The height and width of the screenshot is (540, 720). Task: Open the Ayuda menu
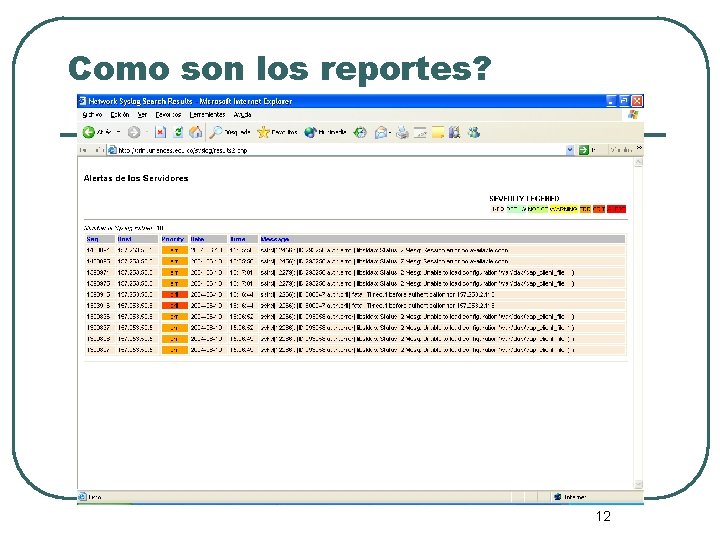click(x=242, y=114)
